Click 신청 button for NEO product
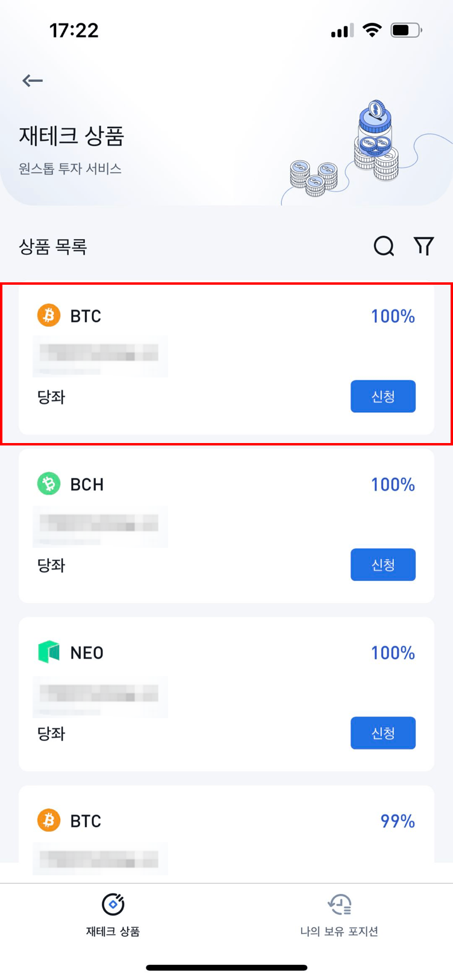The image size is (453, 980). coord(383,733)
